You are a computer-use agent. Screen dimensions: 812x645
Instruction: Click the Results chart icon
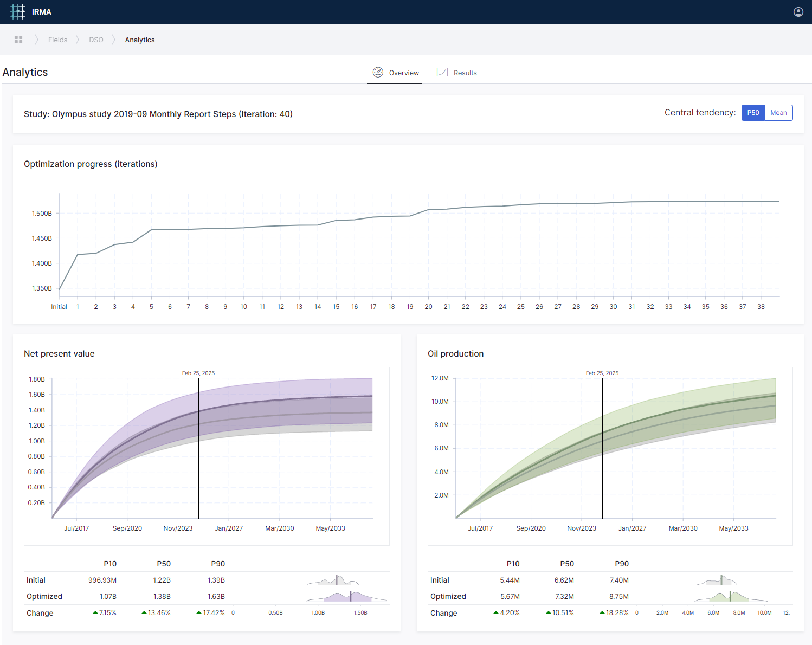[442, 73]
